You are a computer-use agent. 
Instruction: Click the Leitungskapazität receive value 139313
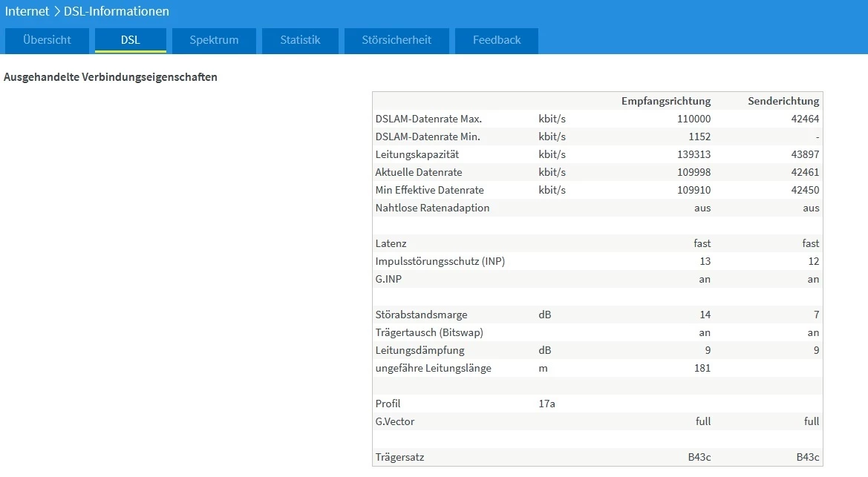tap(694, 154)
